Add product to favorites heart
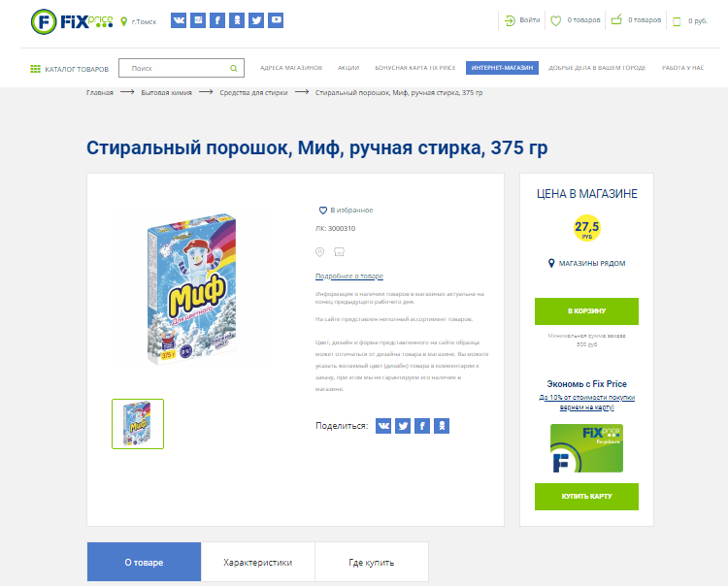Image resolution: width=728 pixels, height=586 pixels. (x=323, y=211)
